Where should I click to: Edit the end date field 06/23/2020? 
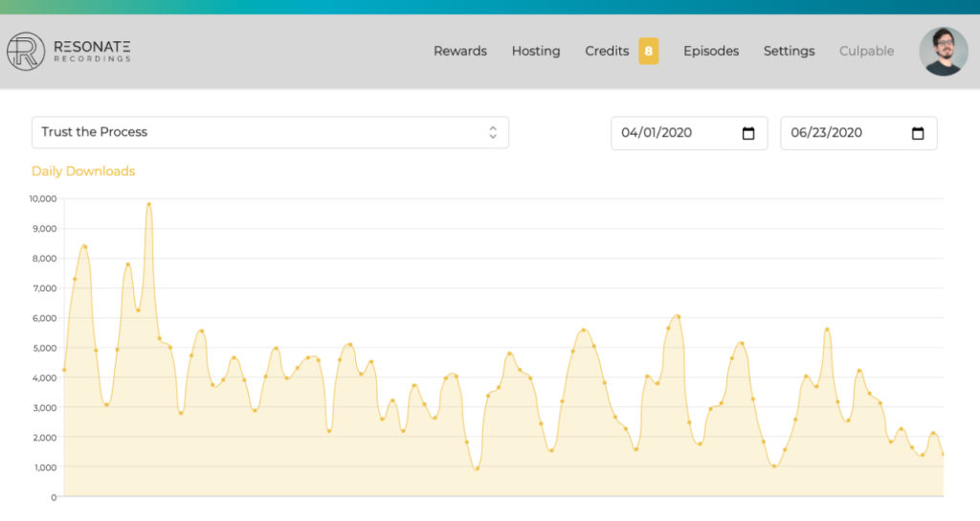tap(858, 133)
